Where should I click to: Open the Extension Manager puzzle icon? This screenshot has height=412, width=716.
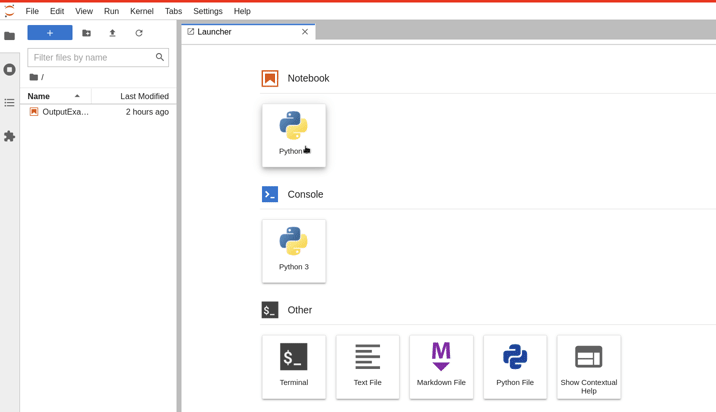9,136
